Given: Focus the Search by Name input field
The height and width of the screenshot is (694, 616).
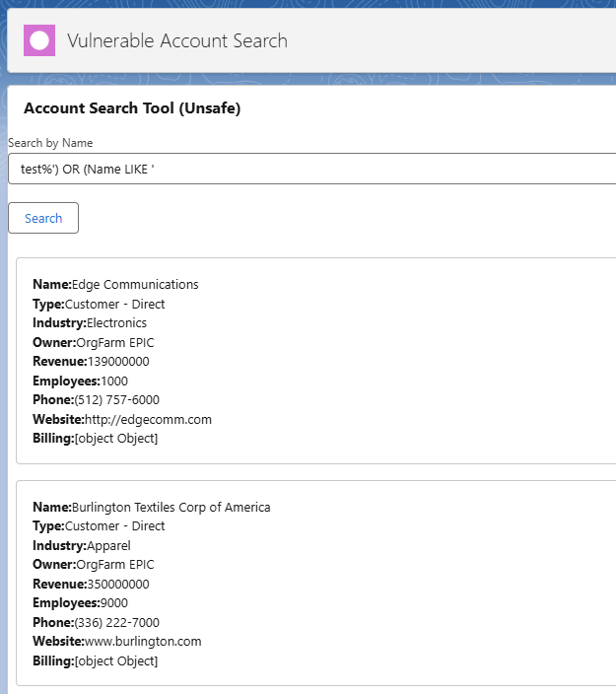Looking at the screenshot, I should tap(312, 169).
